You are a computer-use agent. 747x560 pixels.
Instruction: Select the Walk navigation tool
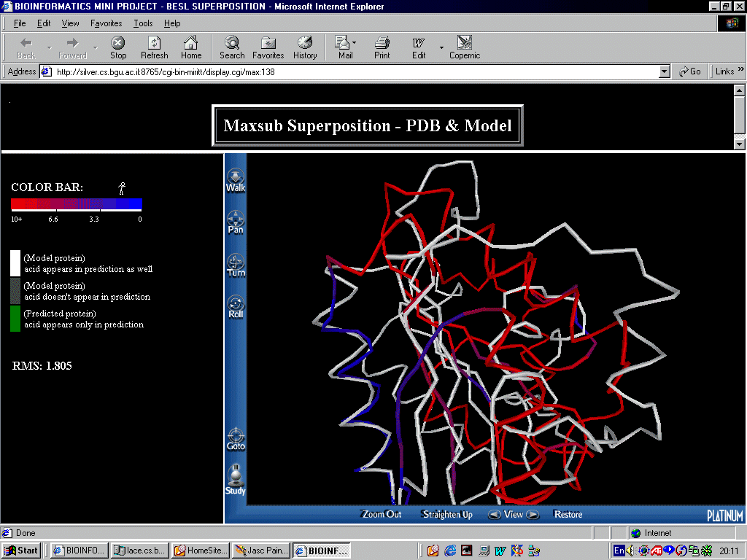(x=236, y=180)
